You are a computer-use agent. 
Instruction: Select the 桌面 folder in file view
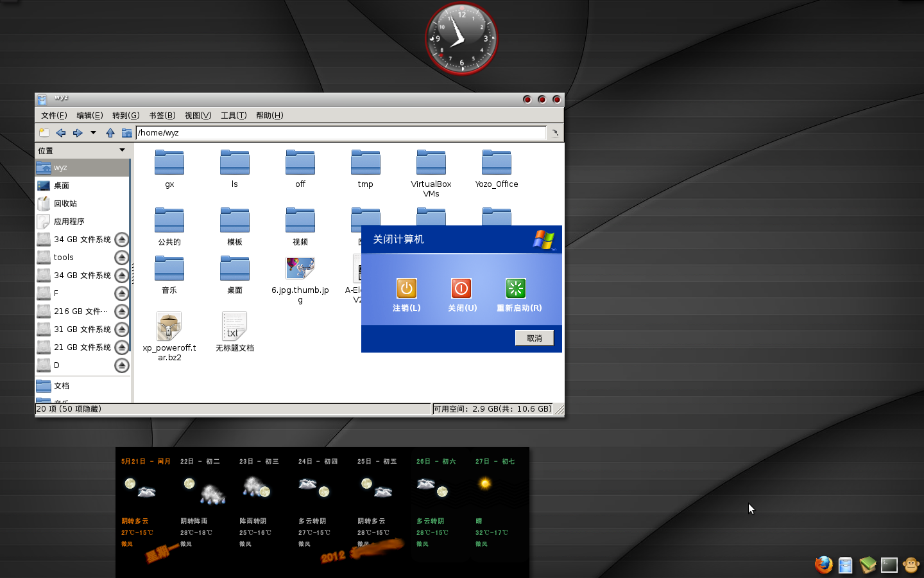(235, 274)
